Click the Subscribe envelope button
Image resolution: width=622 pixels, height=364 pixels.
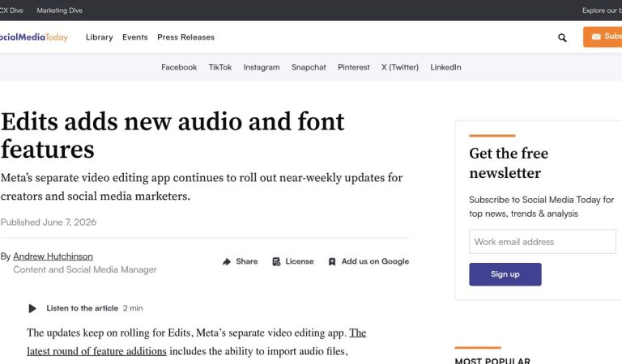(x=603, y=37)
